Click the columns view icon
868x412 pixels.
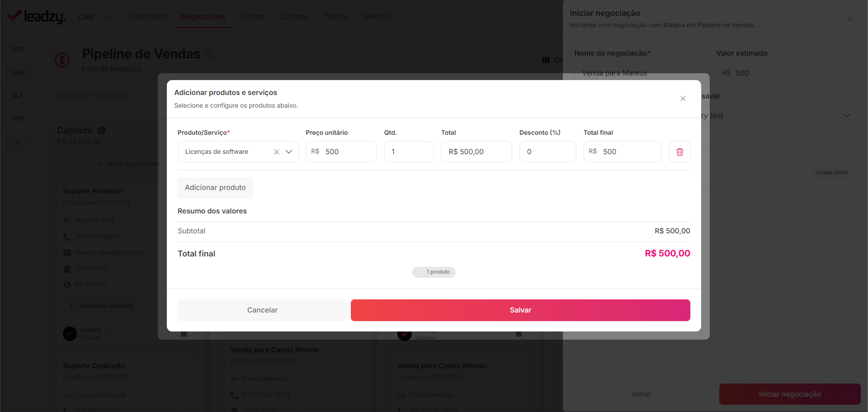click(x=546, y=60)
